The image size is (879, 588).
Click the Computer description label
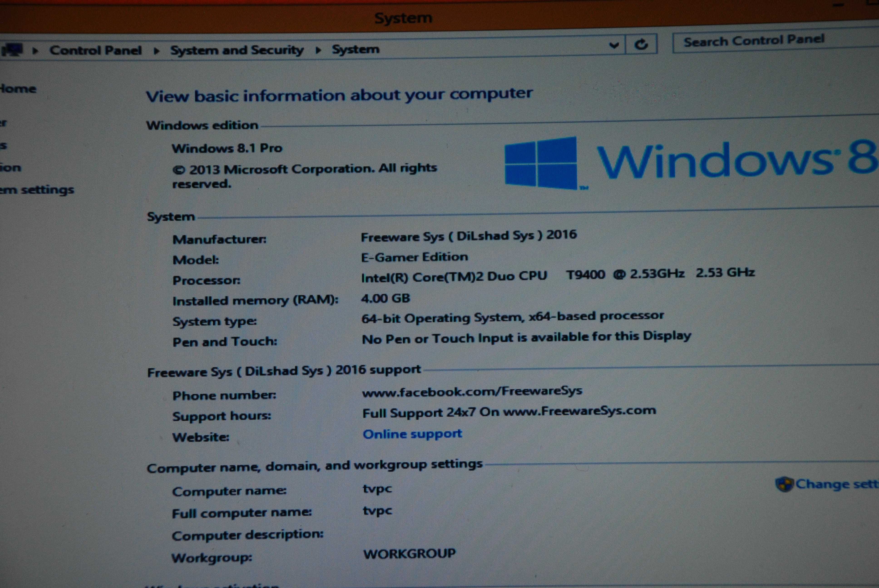point(248,535)
